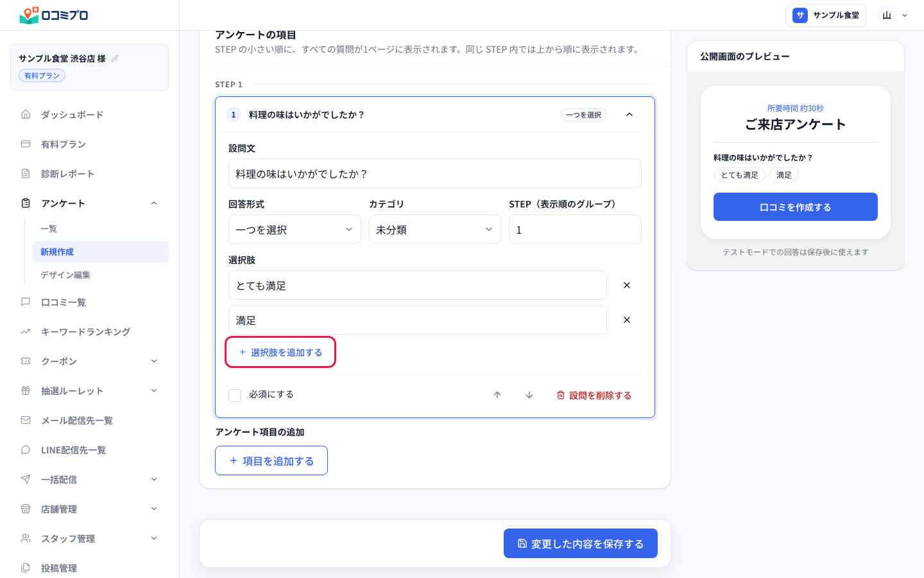Click the クーポン ticket icon

click(26, 361)
